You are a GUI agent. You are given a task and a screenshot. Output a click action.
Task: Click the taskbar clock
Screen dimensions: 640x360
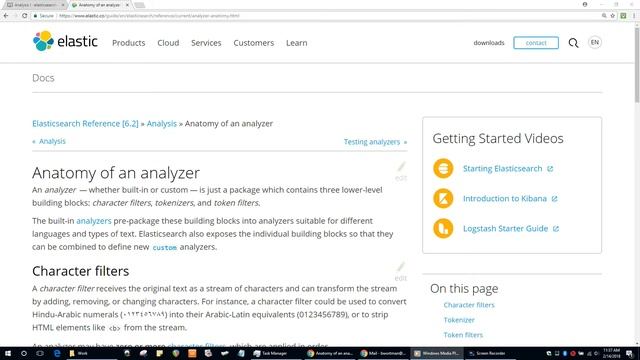coord(611,353)
